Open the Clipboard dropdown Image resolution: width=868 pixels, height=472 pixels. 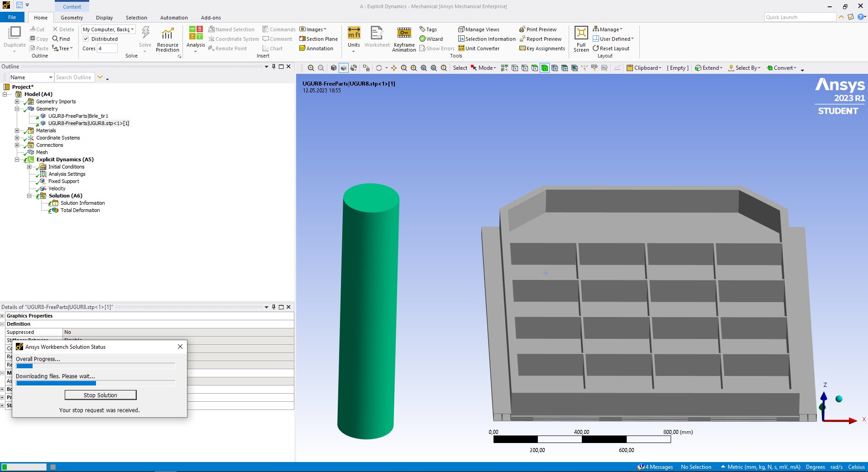tap(644, 68)
